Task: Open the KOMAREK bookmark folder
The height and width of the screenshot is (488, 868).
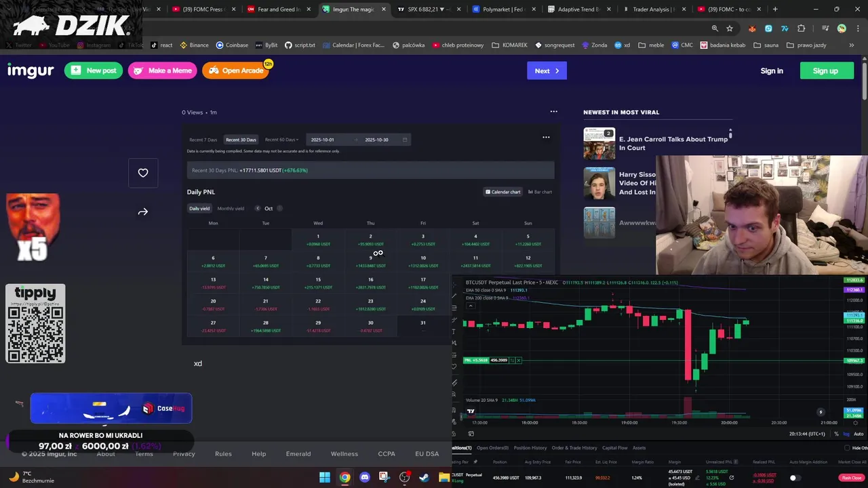Action: [509, 45]
